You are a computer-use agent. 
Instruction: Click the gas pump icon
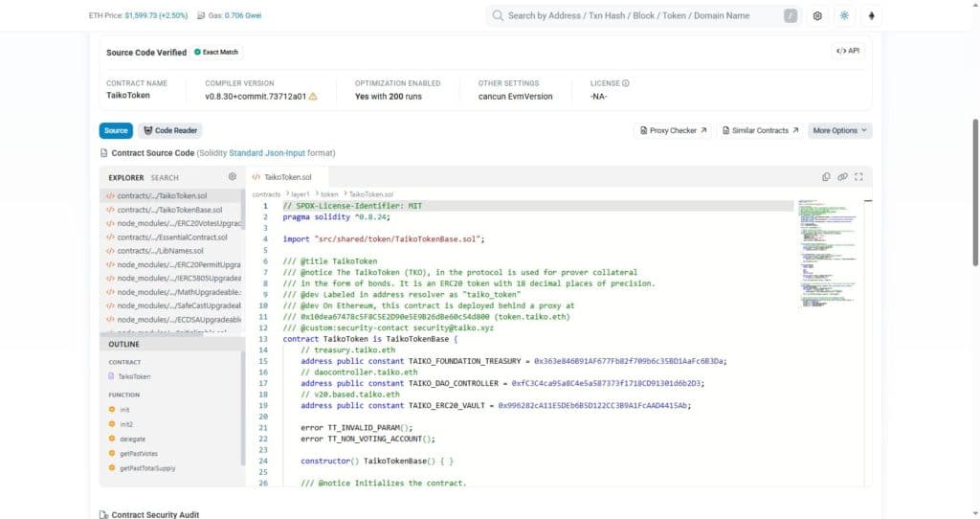201,15
